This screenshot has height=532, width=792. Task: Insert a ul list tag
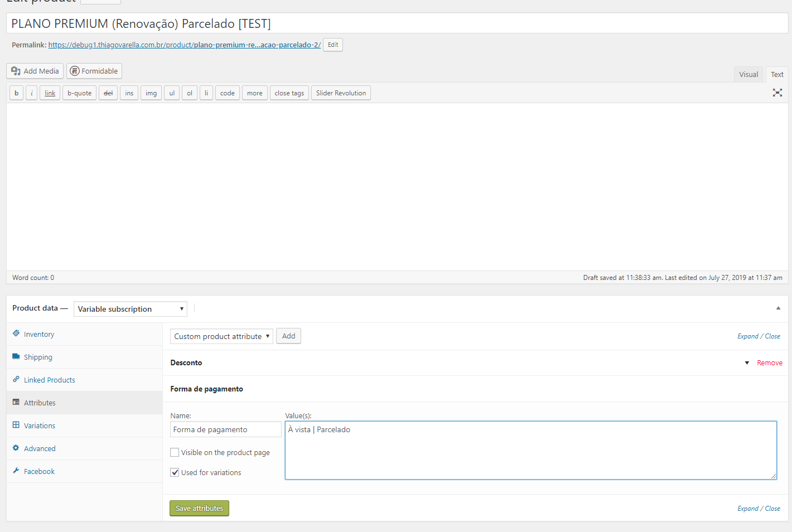point(172,93)
